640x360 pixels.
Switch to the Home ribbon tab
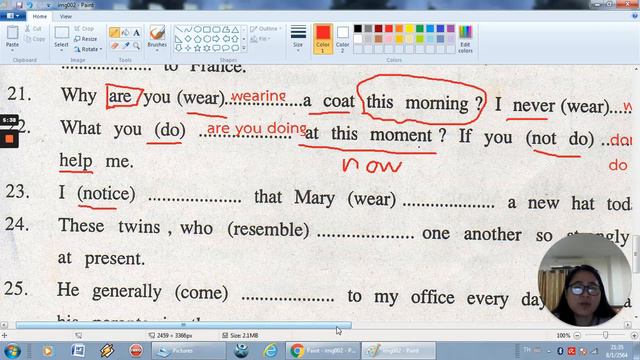pyautogui.click(x=40, y=16)
